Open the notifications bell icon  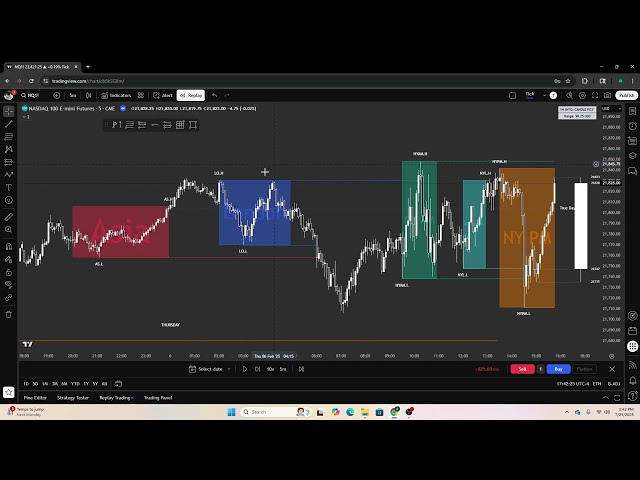[633, 381]
